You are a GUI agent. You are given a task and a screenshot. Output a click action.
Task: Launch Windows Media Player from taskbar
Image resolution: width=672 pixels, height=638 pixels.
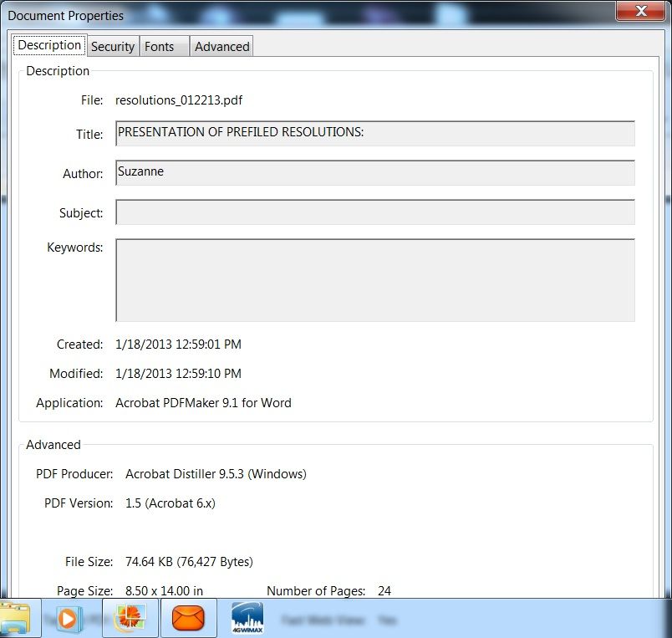(69, 618)
